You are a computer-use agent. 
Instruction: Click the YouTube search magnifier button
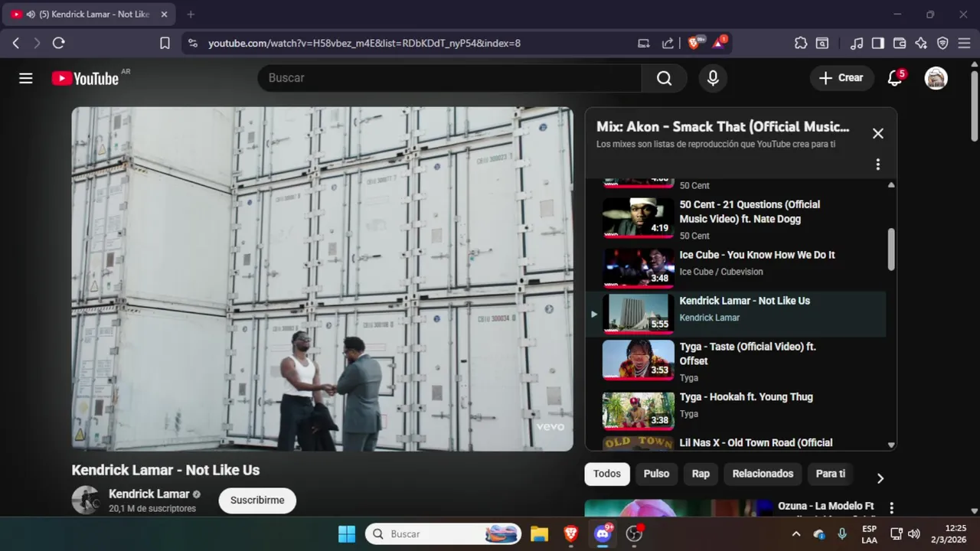coord(664,78)
